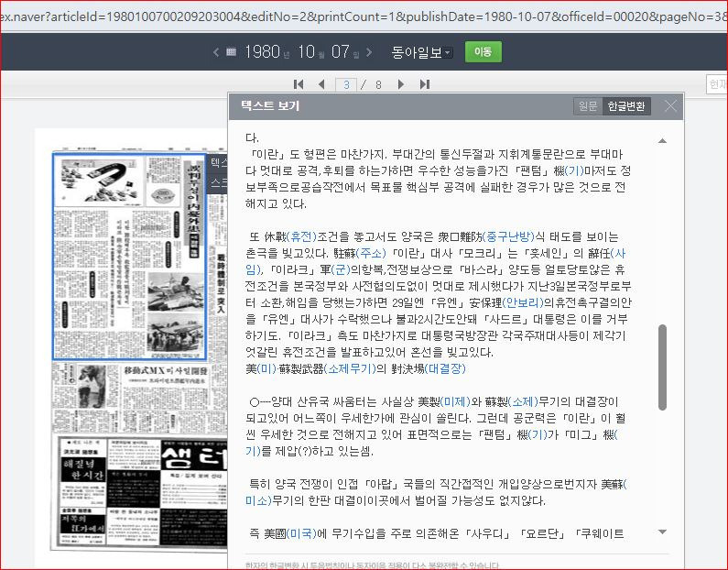Viewport: 728px width, 570px height.
Task: Click the 미국 hanja reading link
Action: [302, 533]
